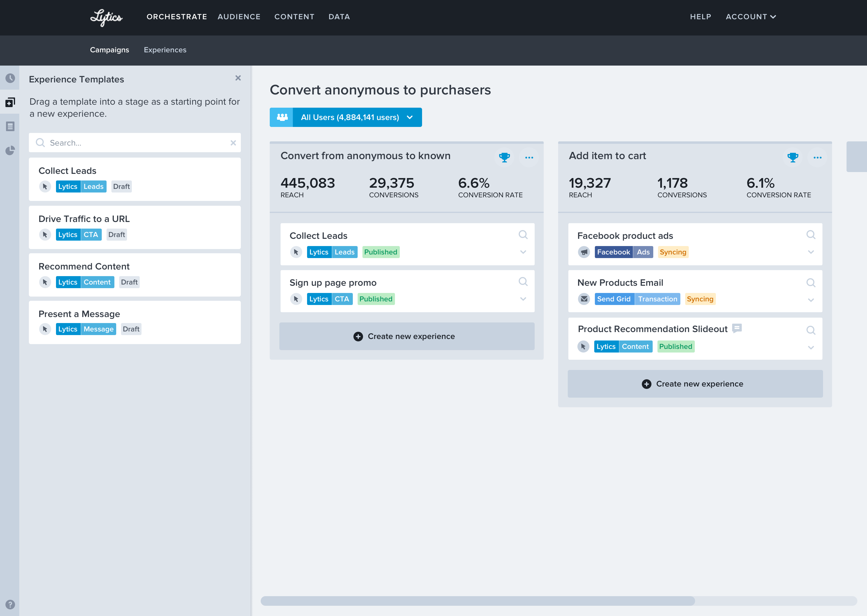The width and height of the screenshot is (867, 616).
Task: Click the magnifier icon on 'Sign up page promo' card
Action: tap(523, 282)
